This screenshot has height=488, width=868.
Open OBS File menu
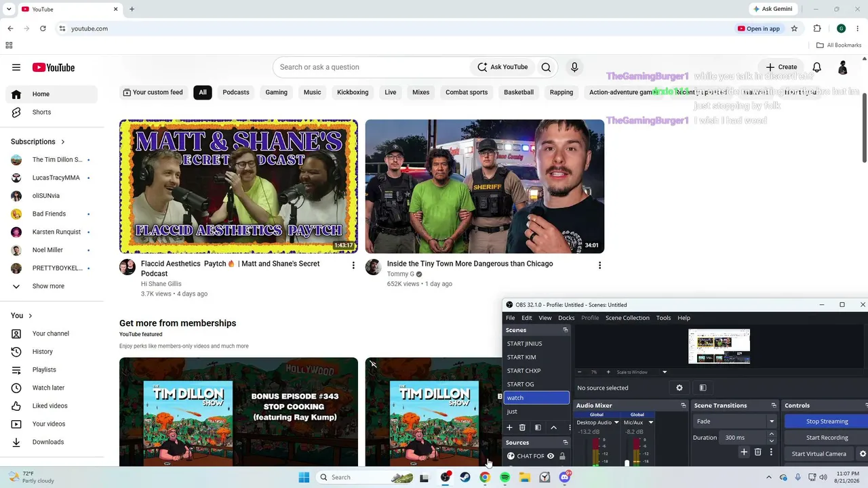510,318
